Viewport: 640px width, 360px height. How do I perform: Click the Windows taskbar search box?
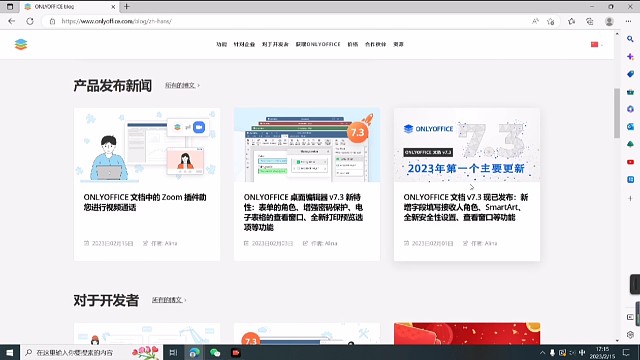[91, 352]
